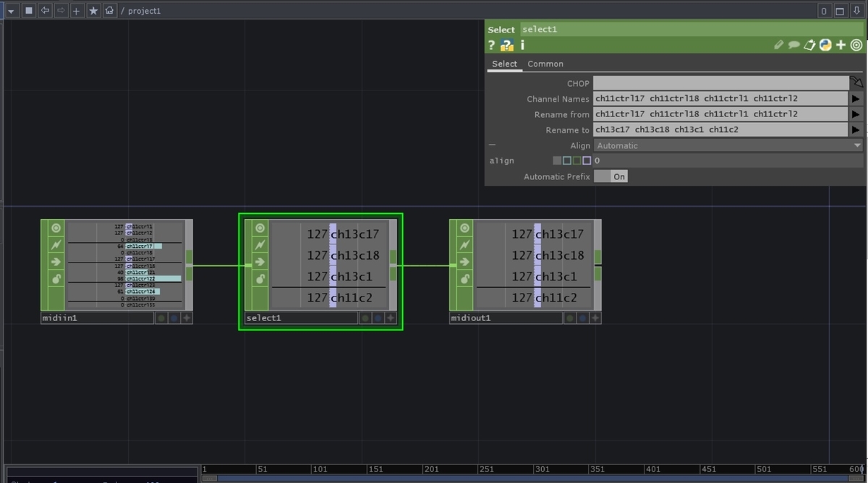Toggle the arrow flag on select1
Viewport: 868px width, 483px height.
pos(260,261)
